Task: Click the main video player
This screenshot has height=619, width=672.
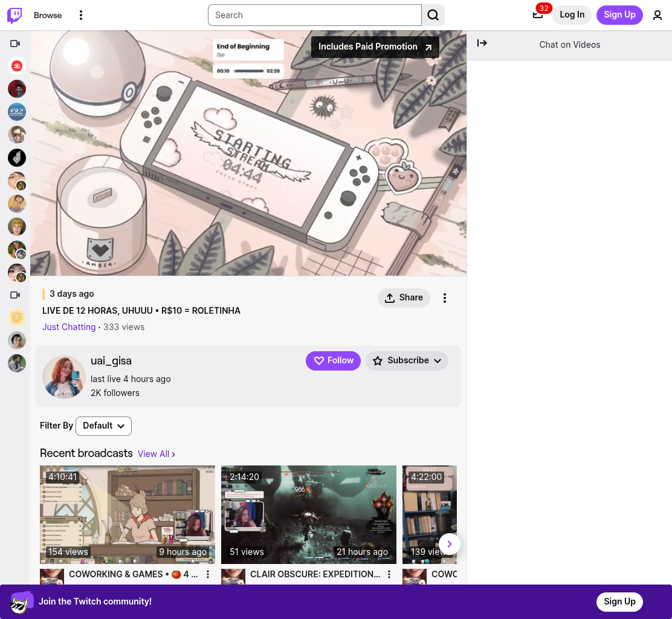Action: [x=248, y=153]
